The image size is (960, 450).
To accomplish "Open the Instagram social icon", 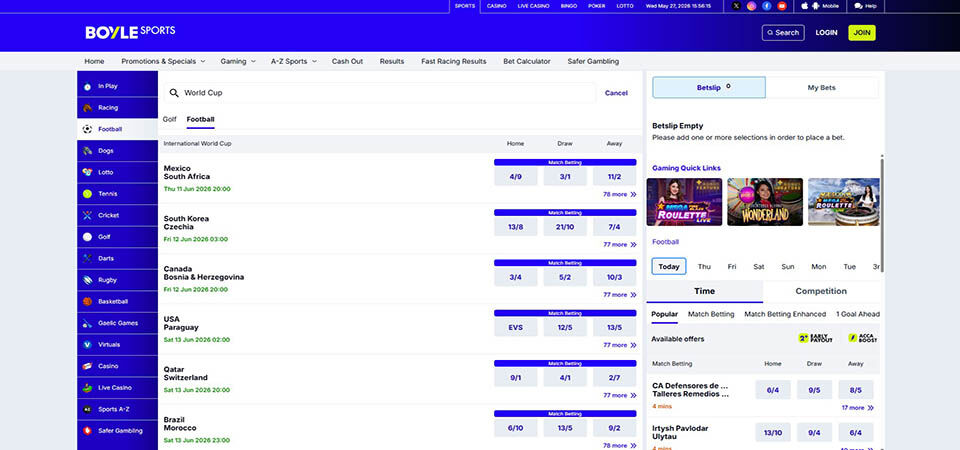I will (751, 6).
